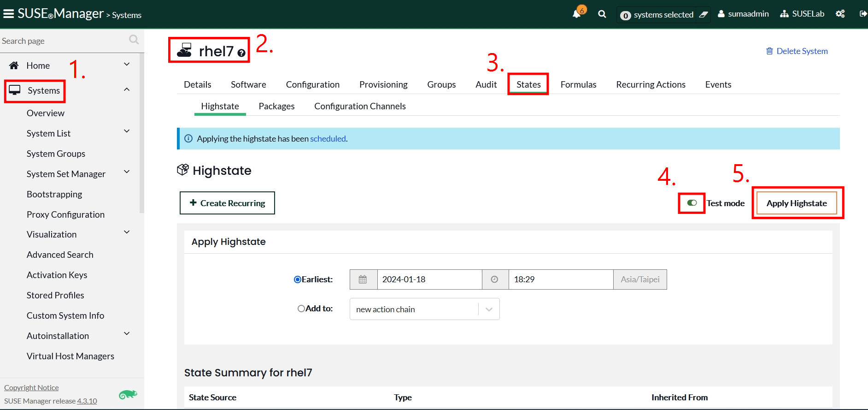Screen dimensions: 868x410
Task: Open preferences gears icon
Action: [840, 14]
